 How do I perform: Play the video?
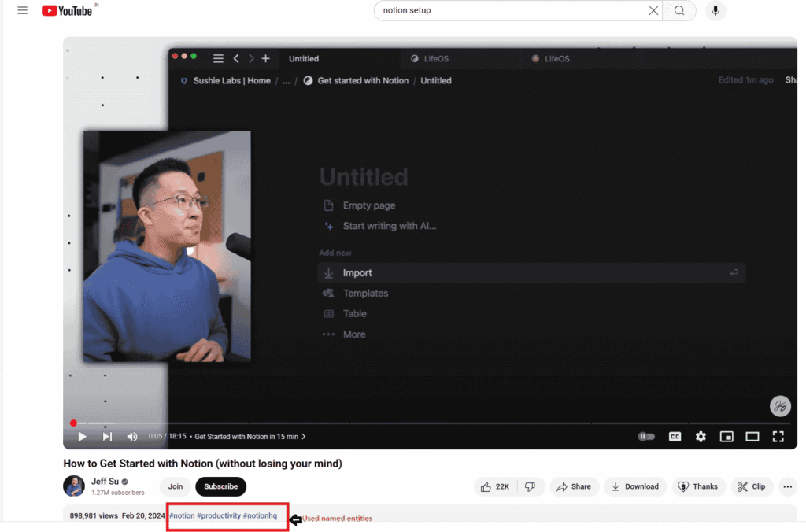(x=82, y=437)
